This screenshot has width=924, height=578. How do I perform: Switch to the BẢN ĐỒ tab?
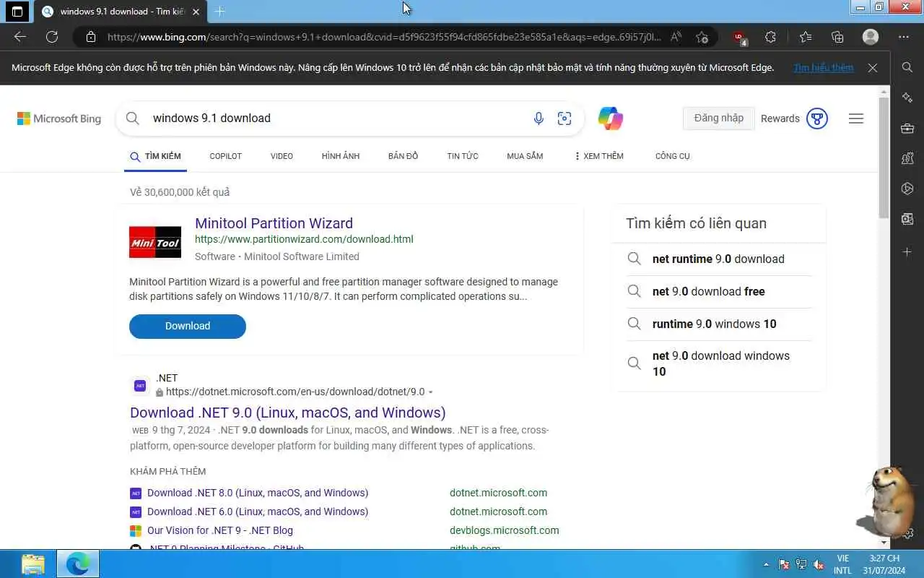tap(403, 156)
